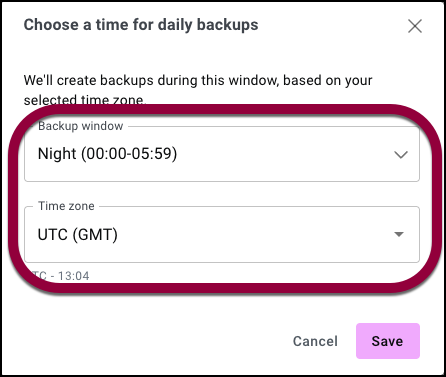Image resolution: width=446 pixels, height=377 pixels.
Task: Close the daily backups dialog with X
Action: [415, 26]
